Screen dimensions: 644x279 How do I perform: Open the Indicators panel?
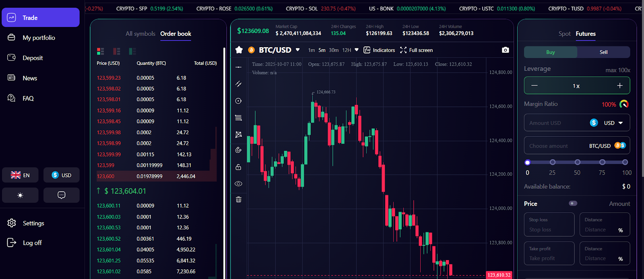379,50
